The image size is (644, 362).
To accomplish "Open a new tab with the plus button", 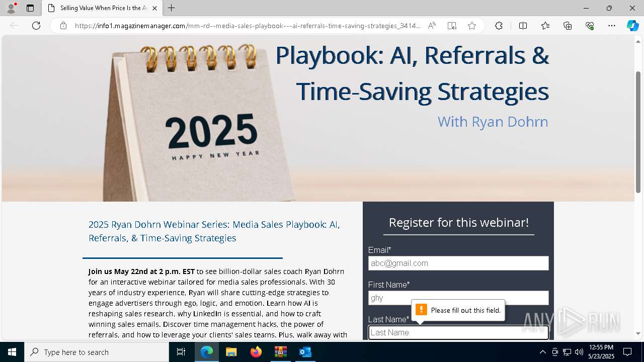I will click(172, 8).
